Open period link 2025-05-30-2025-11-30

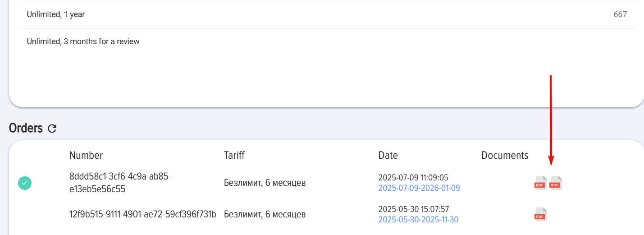point(418,220)
